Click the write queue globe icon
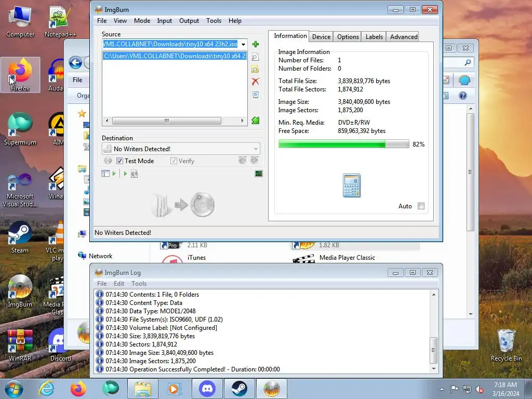 click(x=135, y=174)
